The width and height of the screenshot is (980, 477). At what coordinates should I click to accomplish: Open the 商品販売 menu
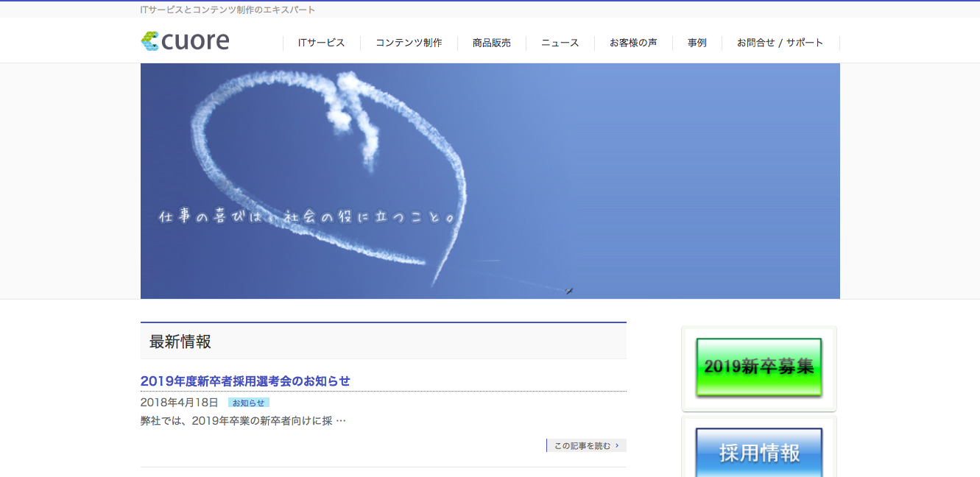[492, 43]
